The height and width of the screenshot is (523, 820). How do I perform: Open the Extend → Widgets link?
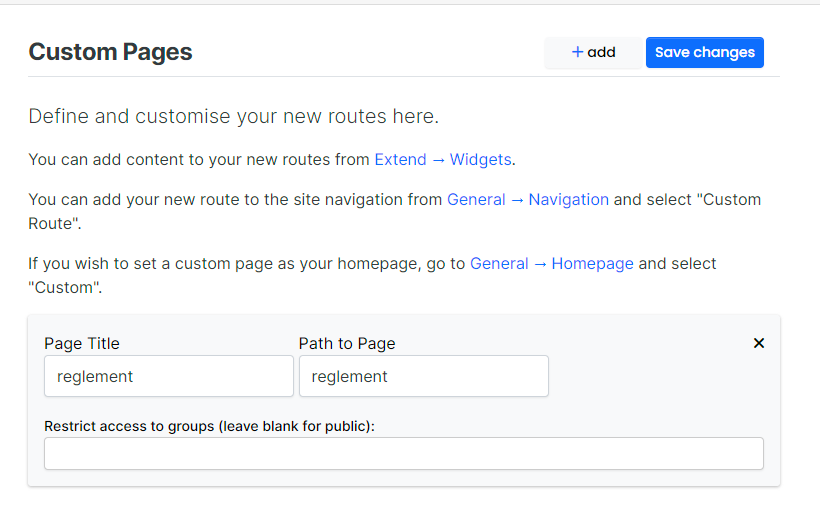point(443,159)
